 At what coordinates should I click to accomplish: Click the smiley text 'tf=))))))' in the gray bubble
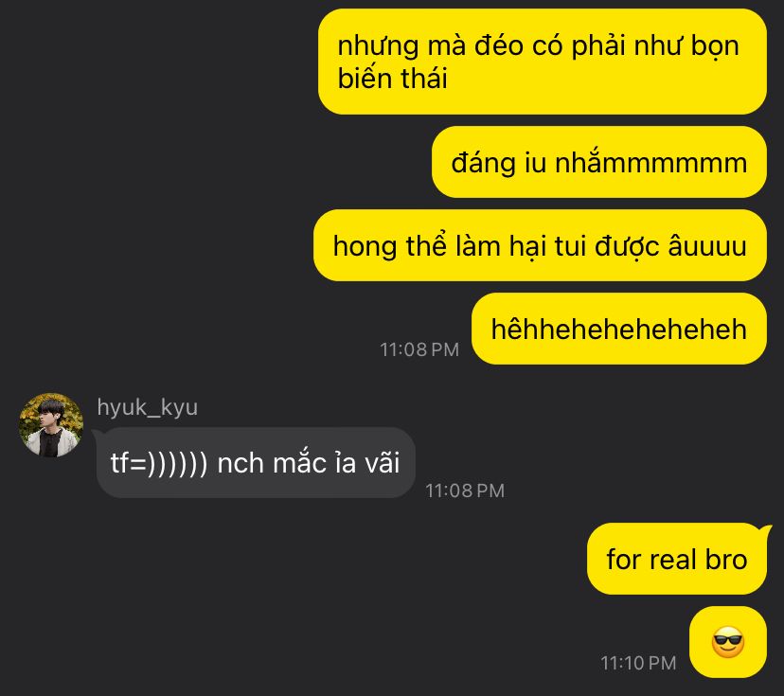(158, 463)
